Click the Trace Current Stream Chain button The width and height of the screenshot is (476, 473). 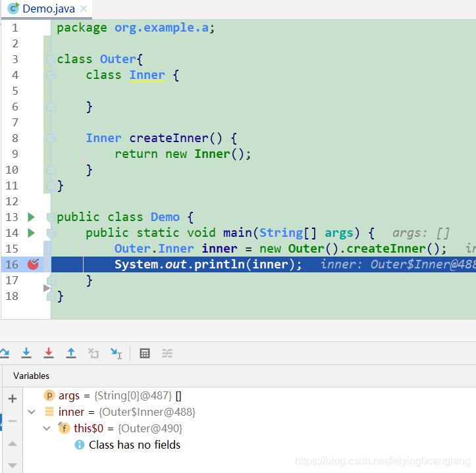click(x=167, y=353)
